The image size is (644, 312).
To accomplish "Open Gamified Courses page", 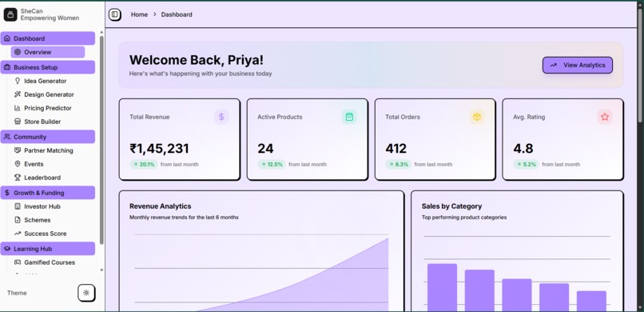I will [48, 262].
